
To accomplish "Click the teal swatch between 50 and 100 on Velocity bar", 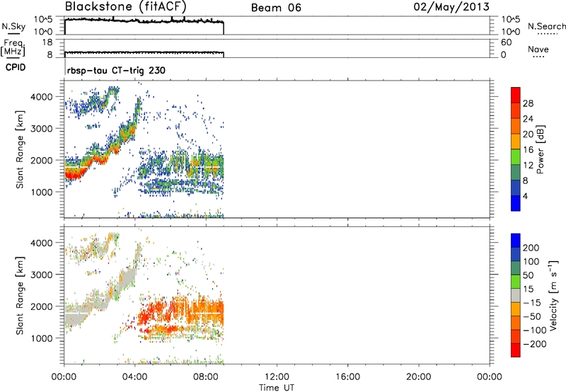I will (516, 268).
